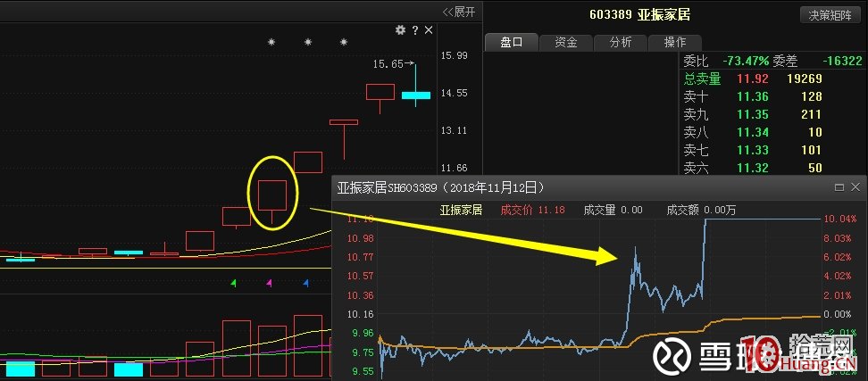This screenshot has width=868, height=381.
Task: Click the third star event marker
Action: pos(344,42)
